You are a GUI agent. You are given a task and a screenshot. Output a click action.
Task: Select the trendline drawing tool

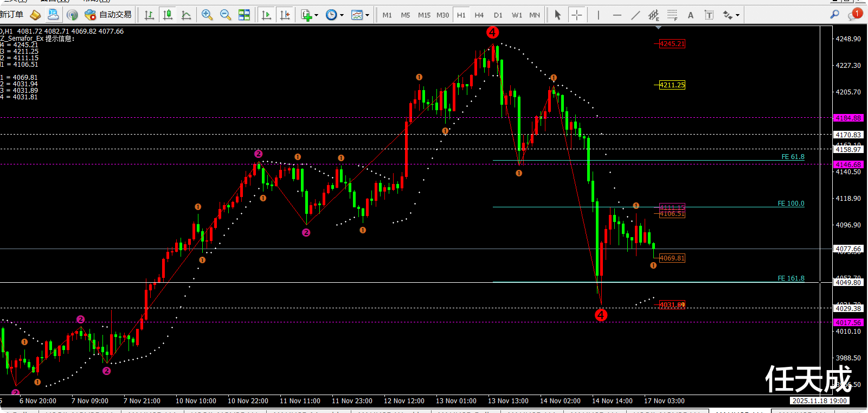point(635,15)
